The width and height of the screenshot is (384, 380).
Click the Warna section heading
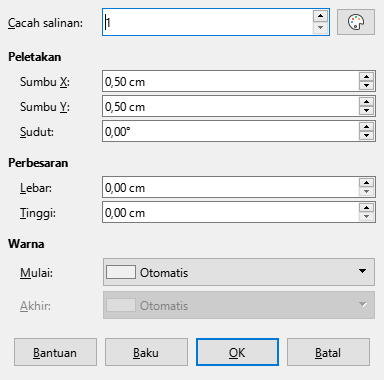click(26, 244)
